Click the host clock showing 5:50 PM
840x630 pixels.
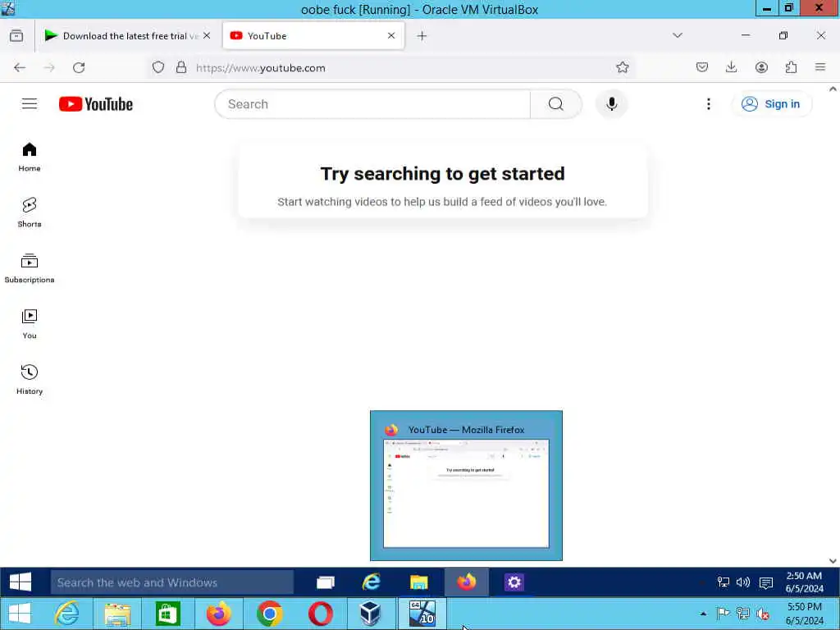click(804, 614)
